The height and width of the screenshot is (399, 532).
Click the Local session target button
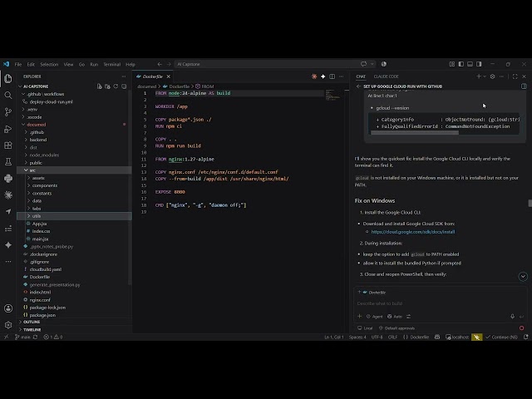pos(365,328)
